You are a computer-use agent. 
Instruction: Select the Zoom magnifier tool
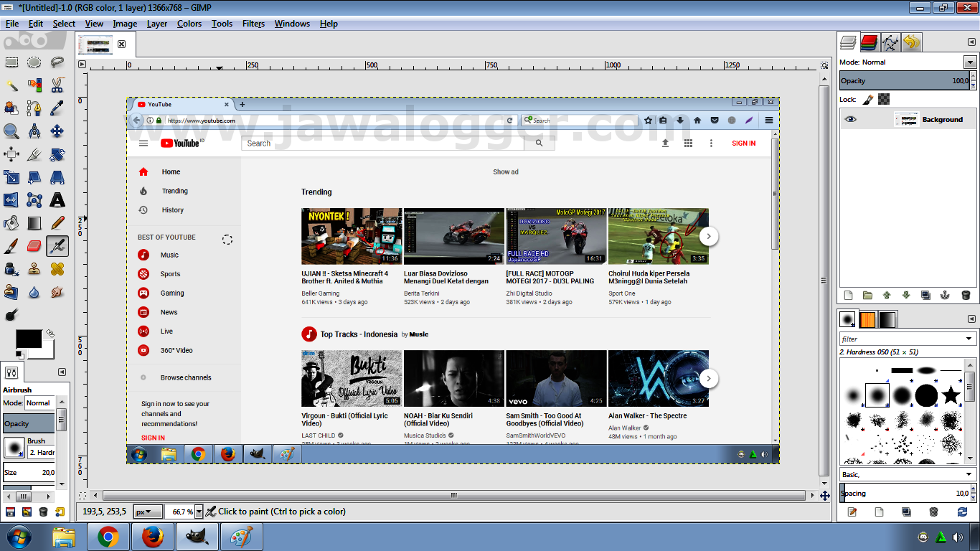click(x=11, y=131)
